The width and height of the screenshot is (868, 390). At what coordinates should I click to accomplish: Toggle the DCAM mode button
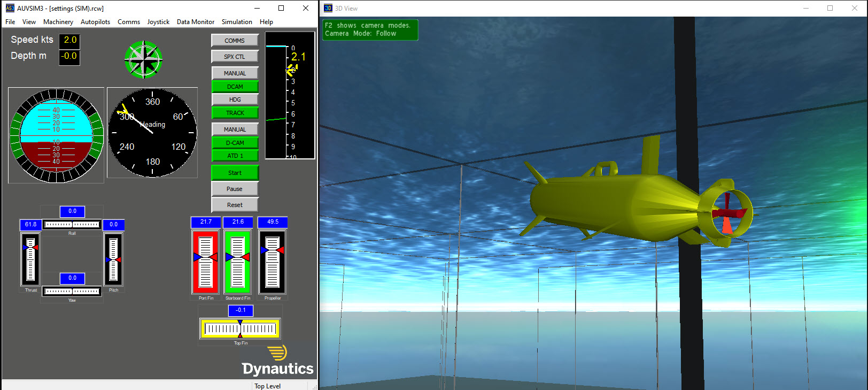(235, 87)
